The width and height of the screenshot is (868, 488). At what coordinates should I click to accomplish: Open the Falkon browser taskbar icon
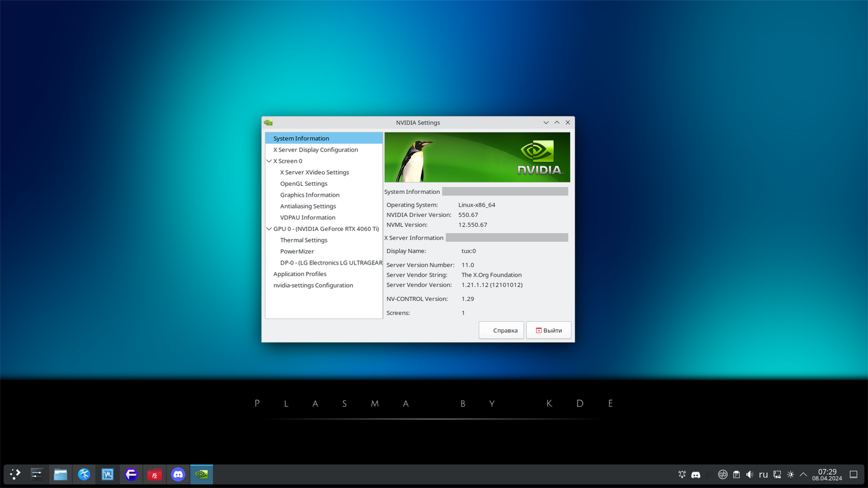pos(84,474)
